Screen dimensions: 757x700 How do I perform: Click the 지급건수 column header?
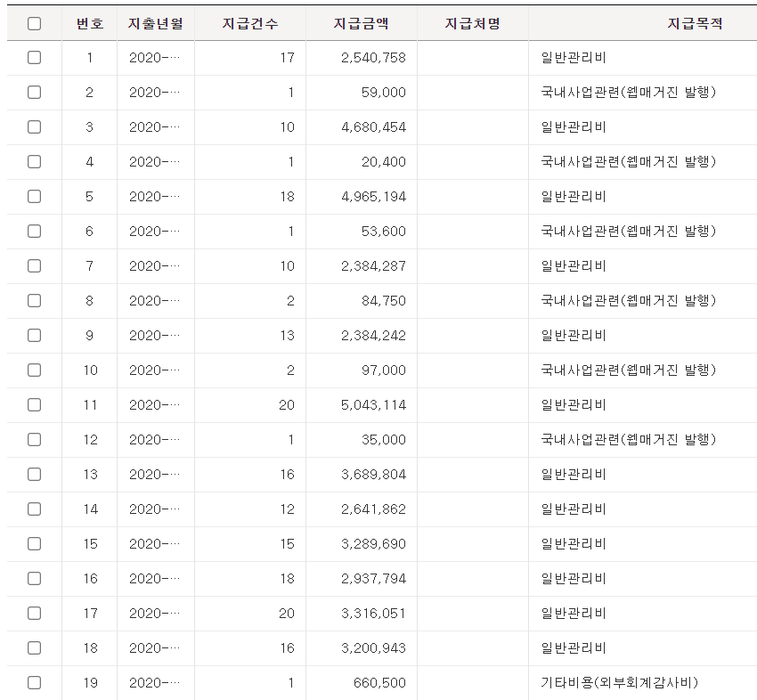(x=250, y=23)
